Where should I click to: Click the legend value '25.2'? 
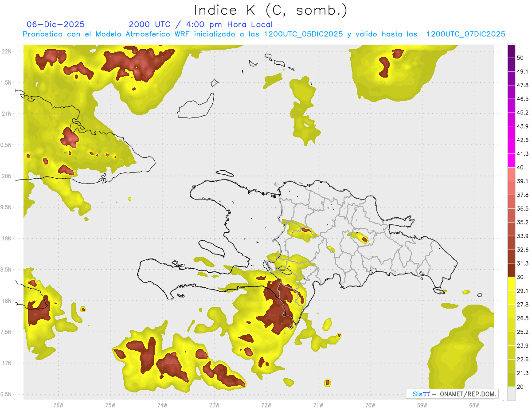tap(523, 332)
